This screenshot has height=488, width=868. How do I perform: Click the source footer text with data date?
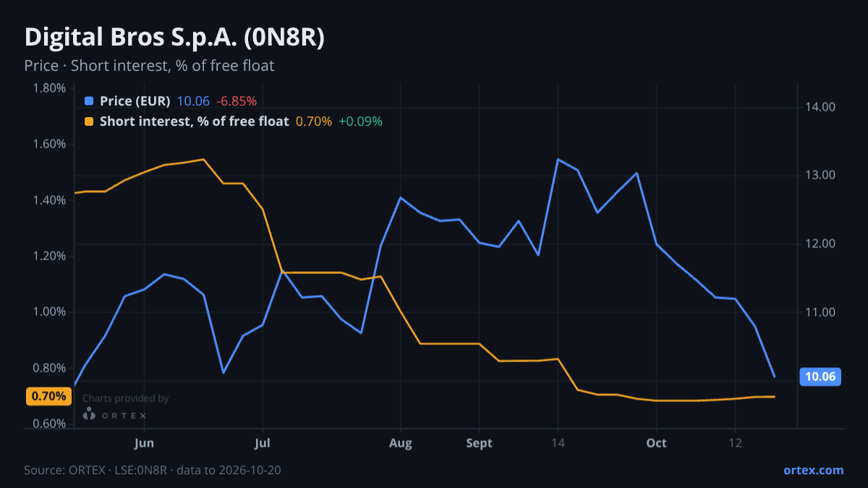pyautogui.click(x=153, y=470)
